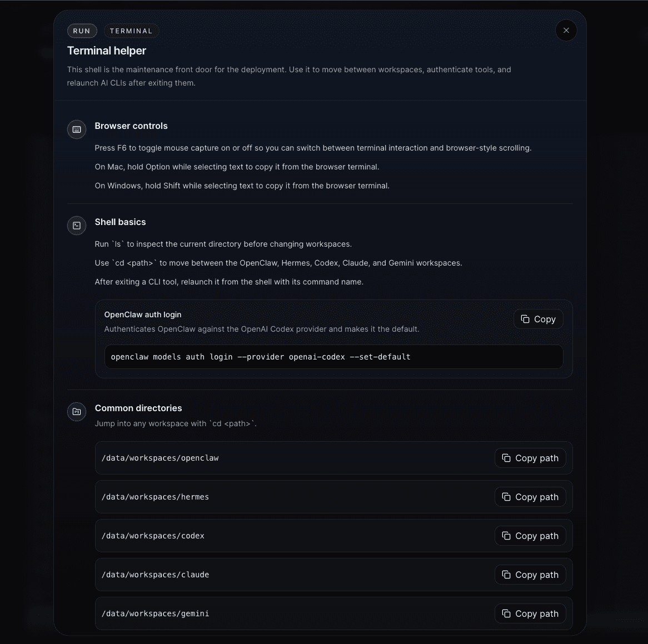Click the Authenticates OpenClaw description text

(x=262, y=329)
